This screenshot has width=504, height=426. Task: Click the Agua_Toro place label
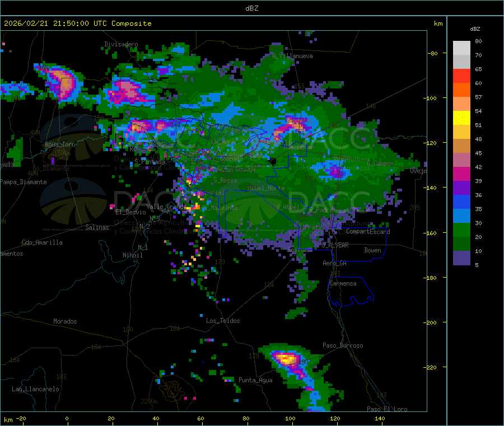60,144
